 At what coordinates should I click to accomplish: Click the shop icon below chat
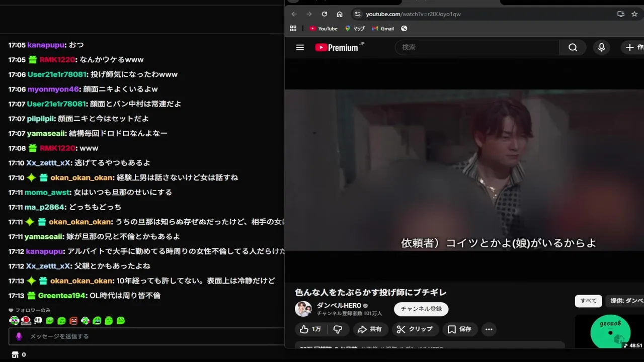tap(15, 354)
